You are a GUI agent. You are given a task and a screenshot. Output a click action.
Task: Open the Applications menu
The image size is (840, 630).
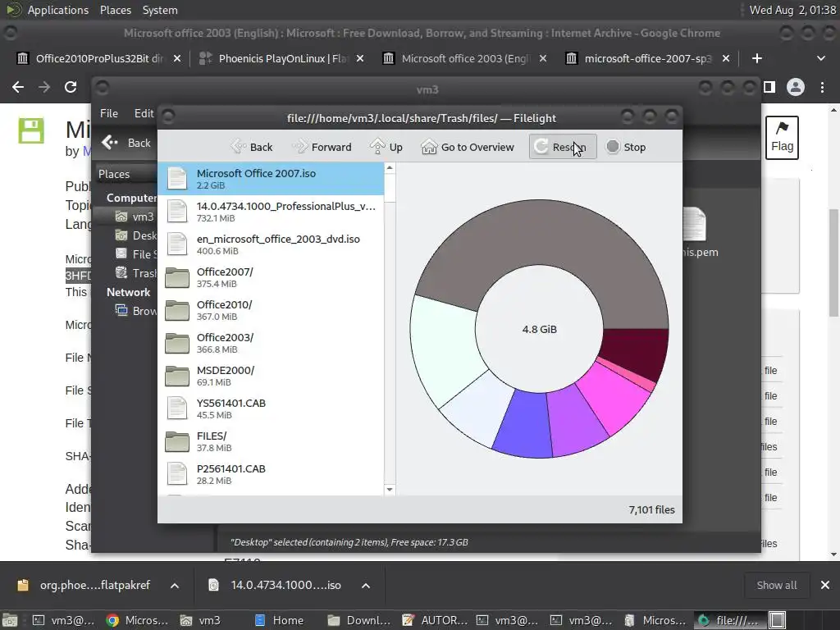pos(58,10)
